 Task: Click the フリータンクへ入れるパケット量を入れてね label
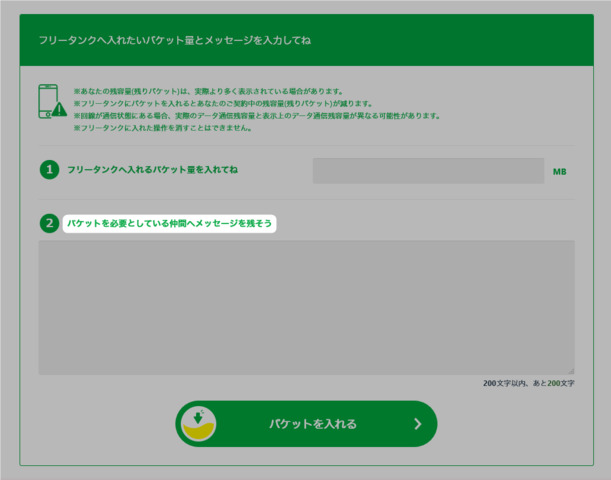click(x=152, y=170)
